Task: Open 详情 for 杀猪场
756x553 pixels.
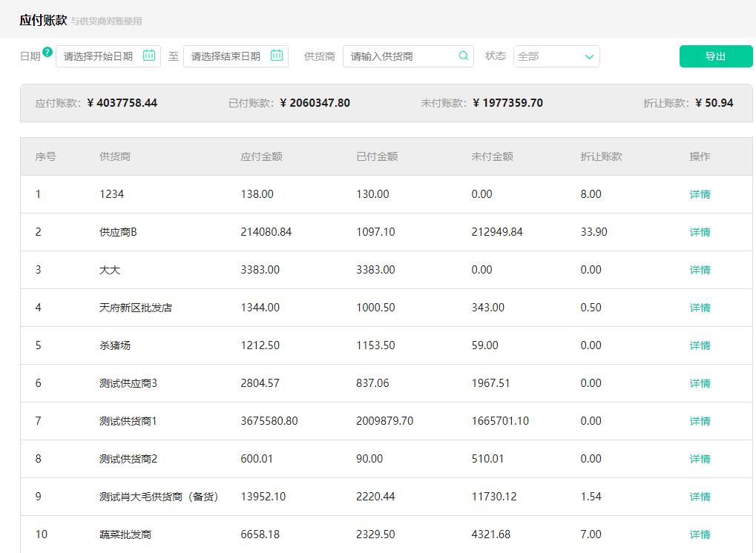Action: click(x=698, y=345)
